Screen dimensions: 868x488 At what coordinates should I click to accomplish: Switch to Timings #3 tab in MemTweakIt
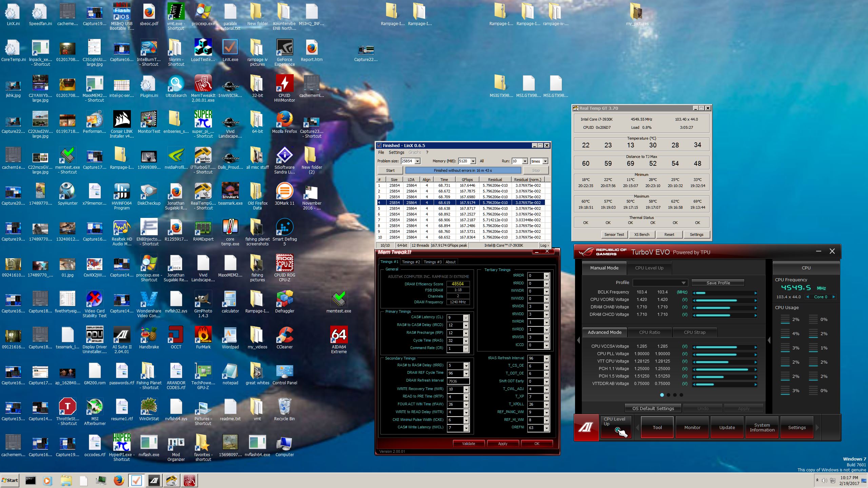433,262
